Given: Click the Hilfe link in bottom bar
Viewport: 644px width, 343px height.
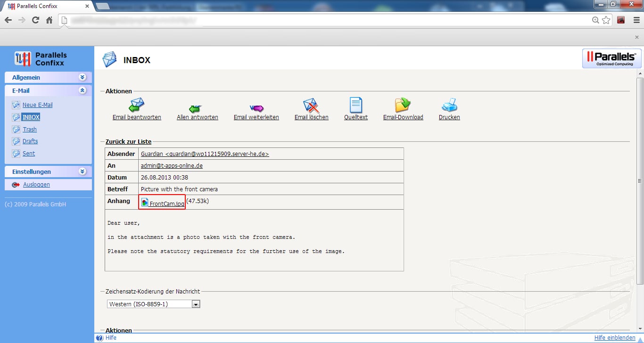Looking at the screenshot, I should [x=111, y=338].
